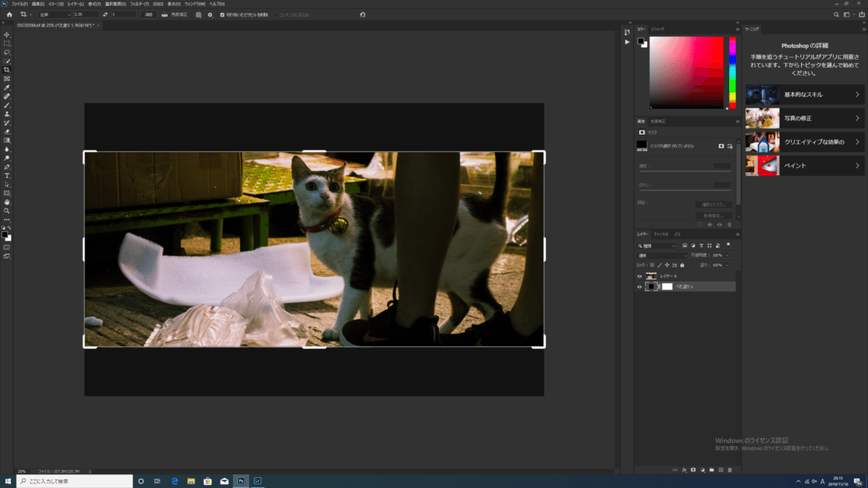The width and height of the screenshot is (868, 488).
Task: Open the crop ratio preset dropdown
Action: click(54, 14)
